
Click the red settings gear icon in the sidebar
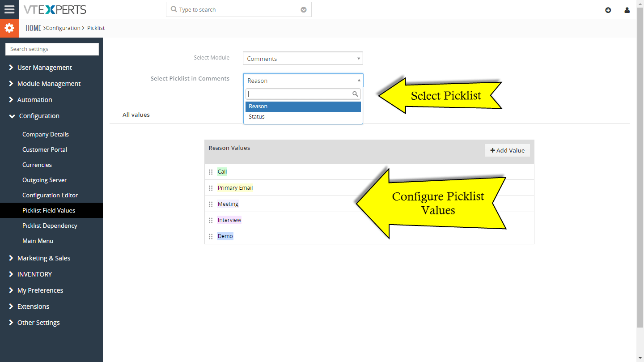[x=9, y=27]
